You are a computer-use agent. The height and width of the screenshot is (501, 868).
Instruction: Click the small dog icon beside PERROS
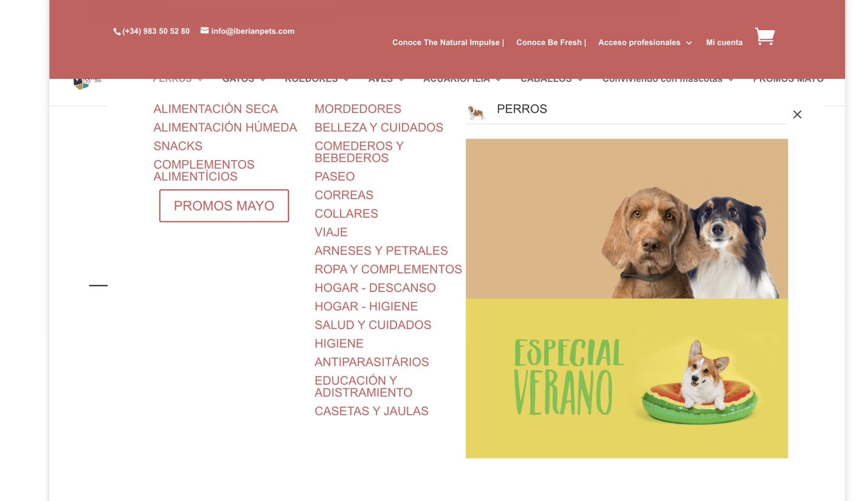[x=476, y=112]
